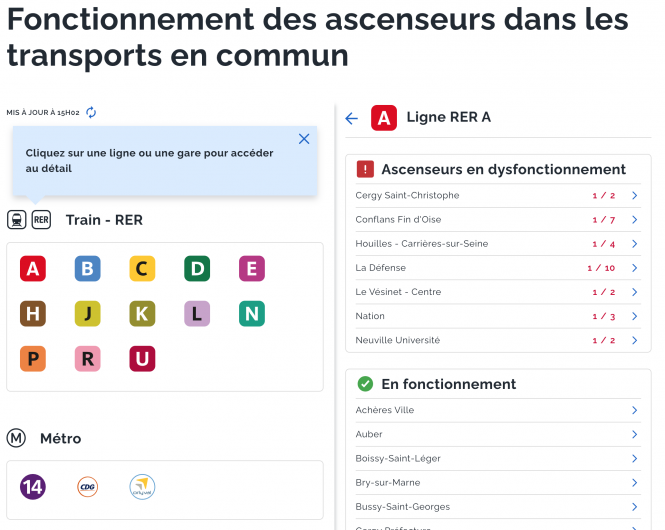Close the blue help tooltip
Image resolution: width=665 pixels, height=530 pixels.
[304, 139]
